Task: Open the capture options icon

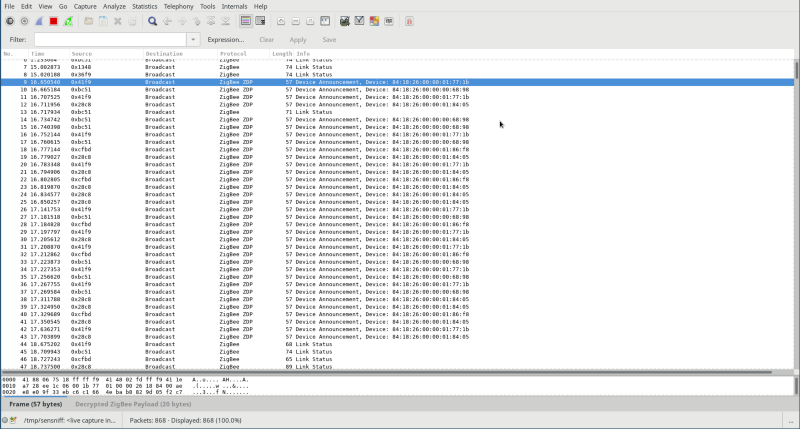Action: click(x=24, y=20)
